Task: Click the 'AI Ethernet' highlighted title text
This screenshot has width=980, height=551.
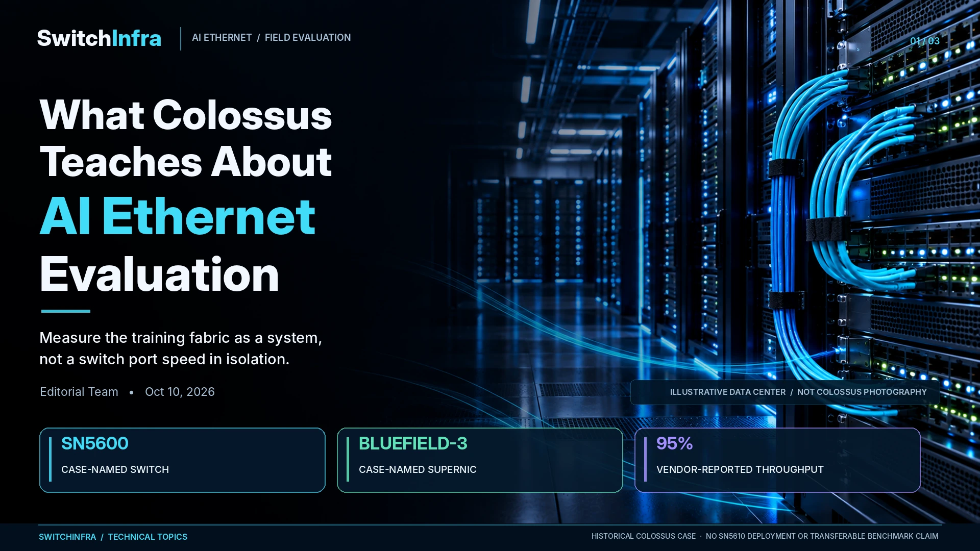Action: (x=178, y=217)
